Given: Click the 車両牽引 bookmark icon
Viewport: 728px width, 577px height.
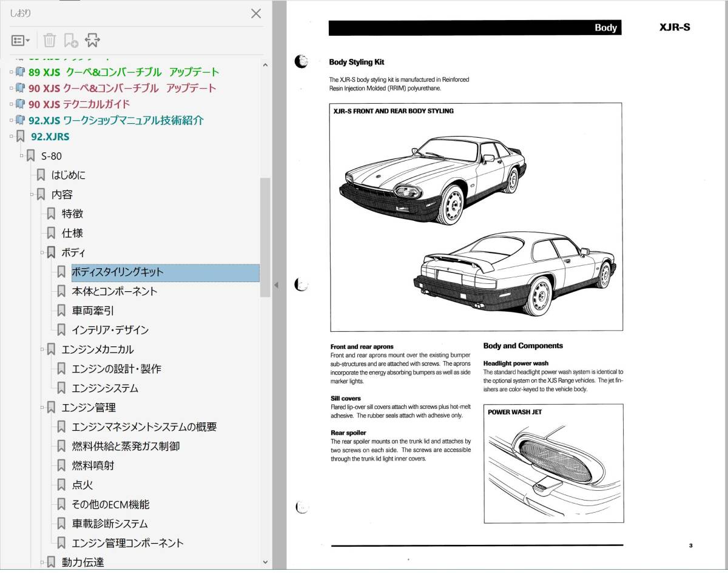Looking at the screenshot, I should coord(61,311).
